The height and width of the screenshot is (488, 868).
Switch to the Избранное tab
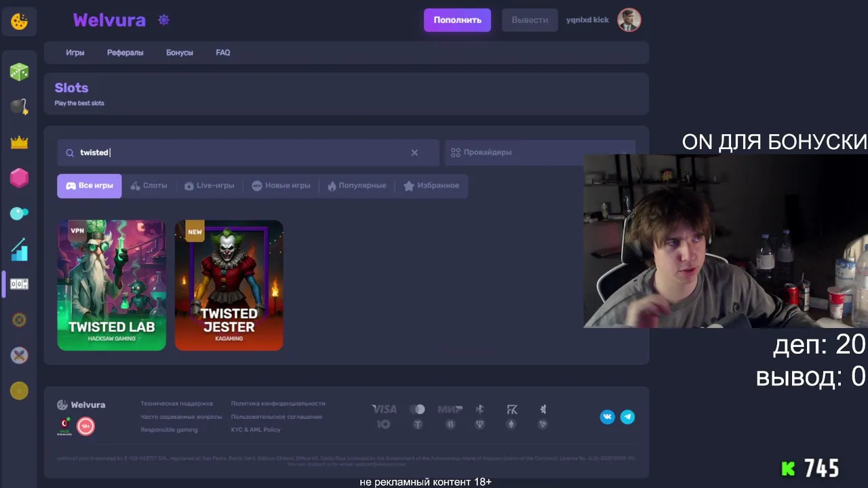pos(431,186)
